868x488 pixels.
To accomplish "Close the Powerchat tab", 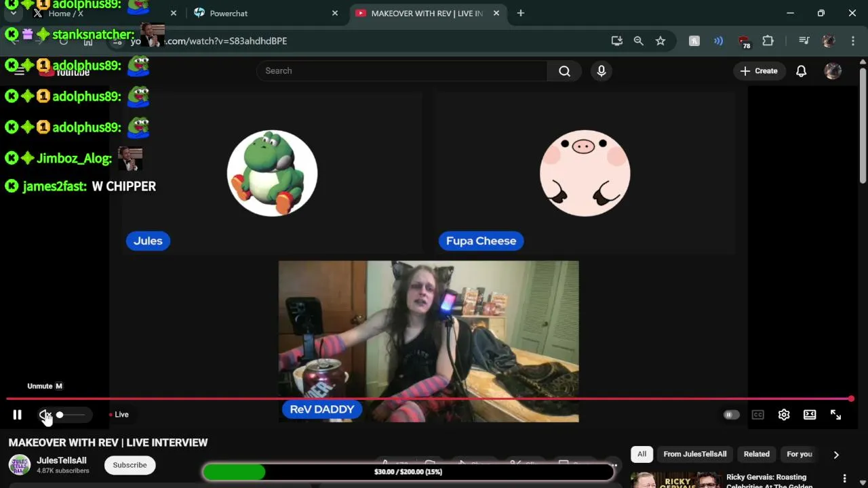I will point(335,13).
